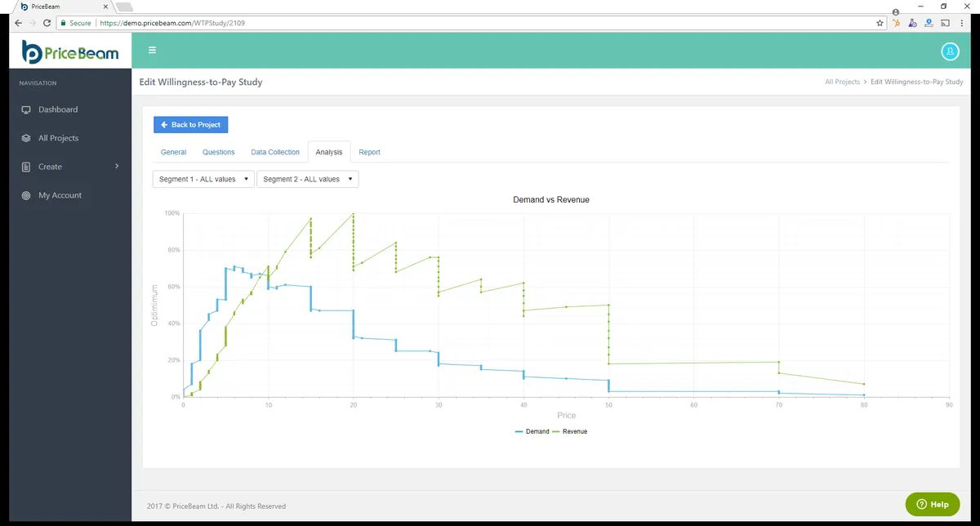The width and height of the screenshot is (980, 526).
Task: Bookmark page with star icon
Action: pyautogui.click(x=880, y=23)
